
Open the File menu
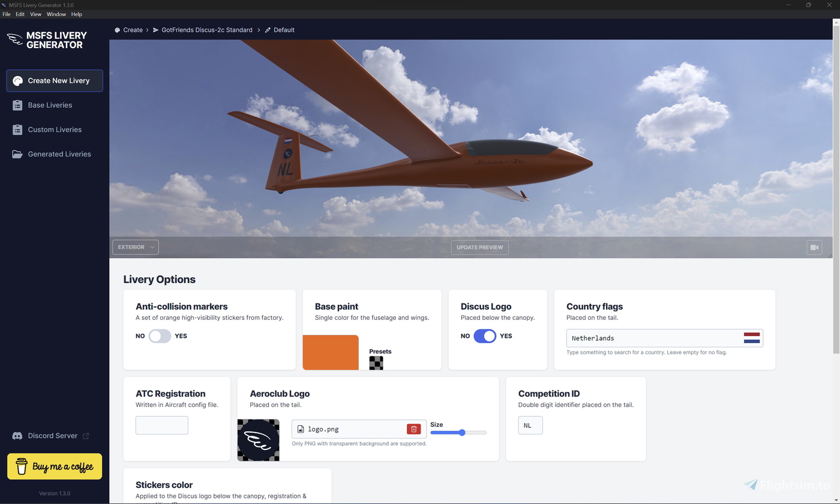[6, 14]
